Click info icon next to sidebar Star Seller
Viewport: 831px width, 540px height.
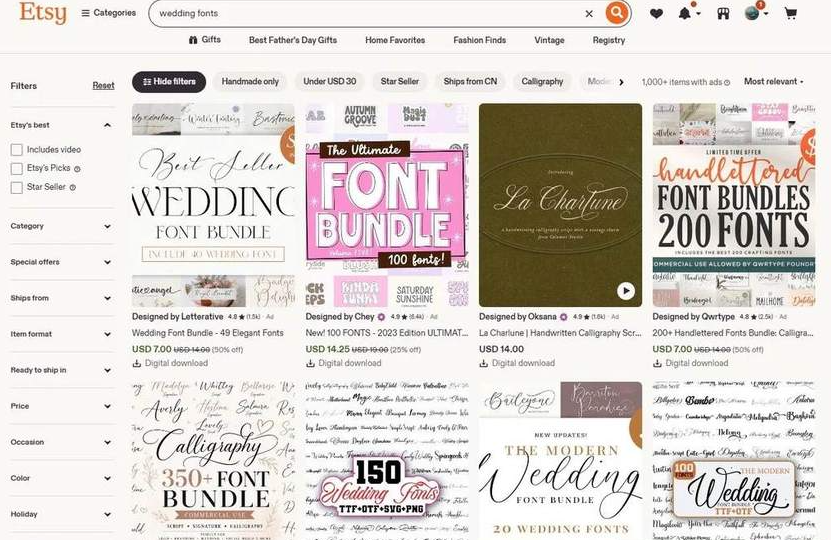point(73,188)
